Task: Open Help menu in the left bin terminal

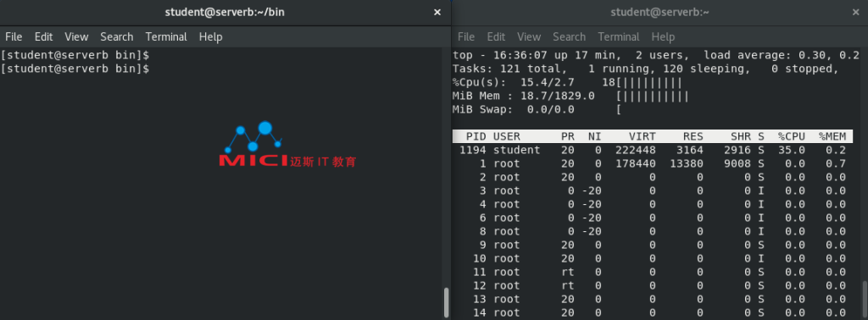Action: (210, 37)
